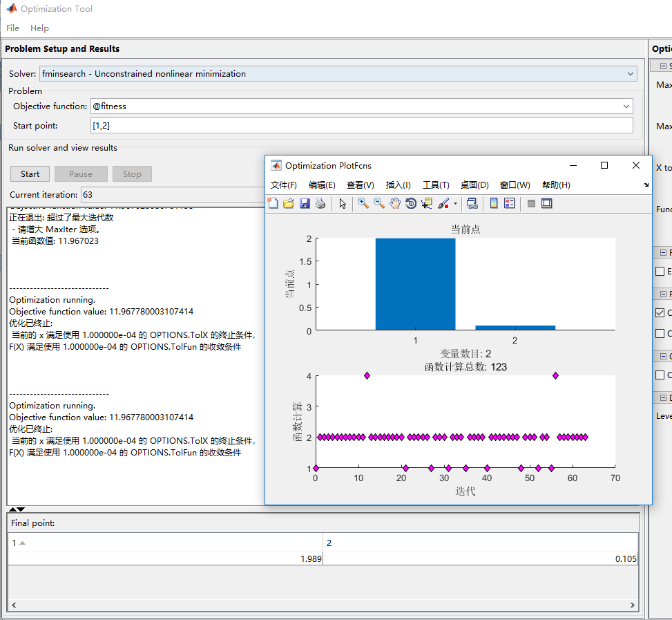Select the Brush data tool
Image resolution: width=672 pixels, height=620 pixels.
pyautogui.click(x=443, y=203)
